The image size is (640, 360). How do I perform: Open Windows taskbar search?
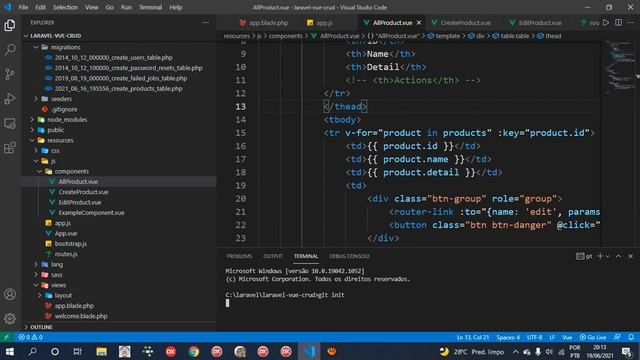click(33, 351)
